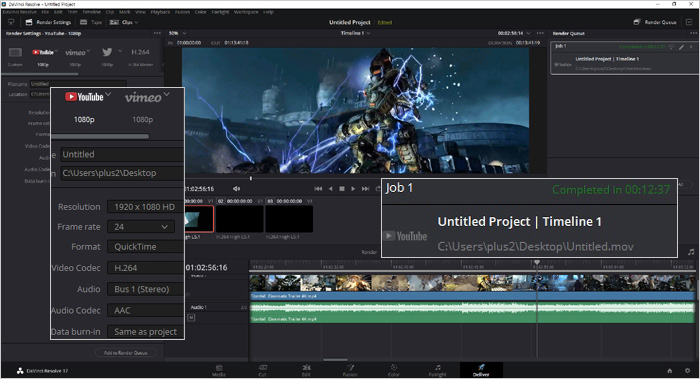Choose the Twitter bird preset
Image resolution: width=700 pixels, height=379 pixels.
(107, 52)
